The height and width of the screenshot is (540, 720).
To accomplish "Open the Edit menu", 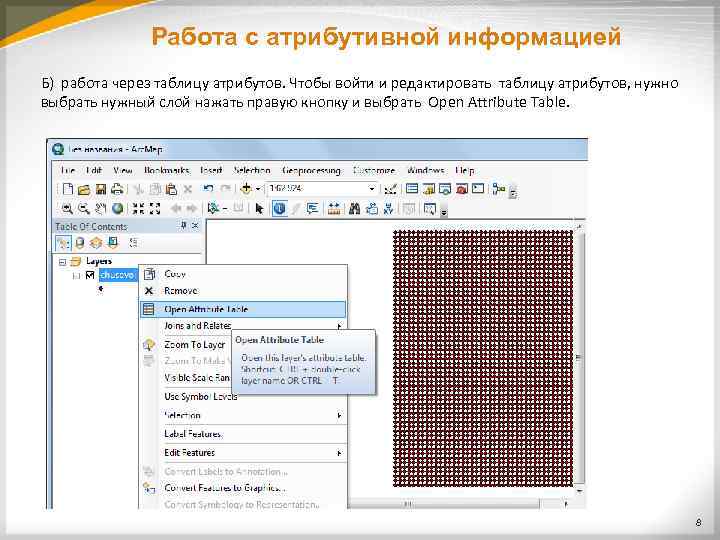I will tap(94, 170).
